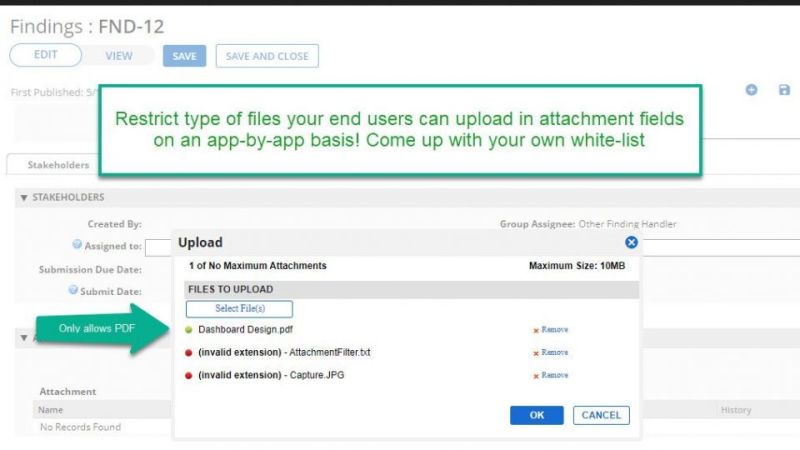Click OK in Upload dialog
The image size is (800, 450).
point(537,415)
